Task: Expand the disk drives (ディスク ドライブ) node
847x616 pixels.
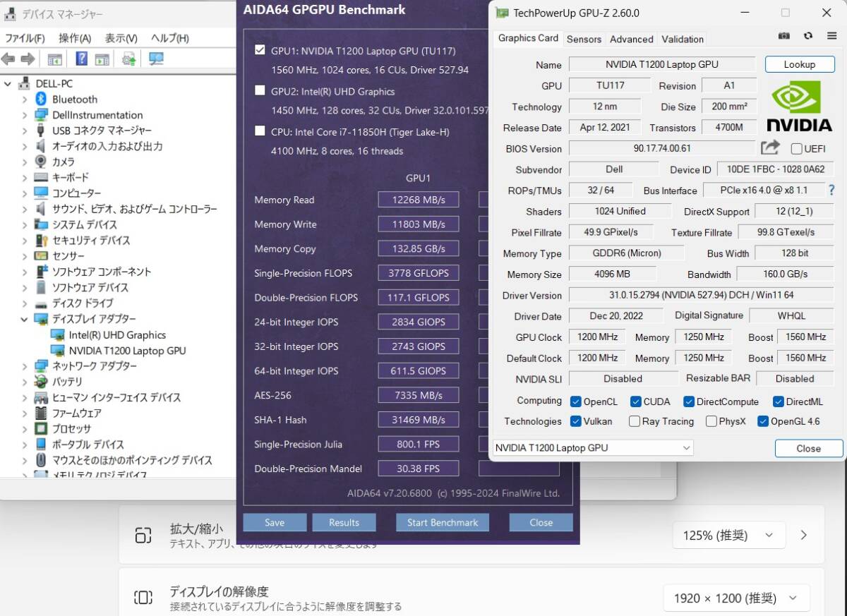Action: [24, 303]
